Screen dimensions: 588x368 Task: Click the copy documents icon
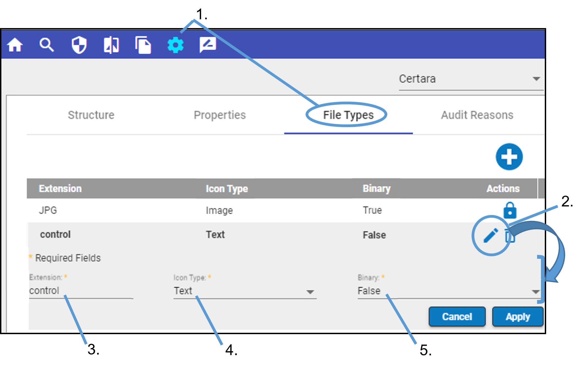pos(143,45)
